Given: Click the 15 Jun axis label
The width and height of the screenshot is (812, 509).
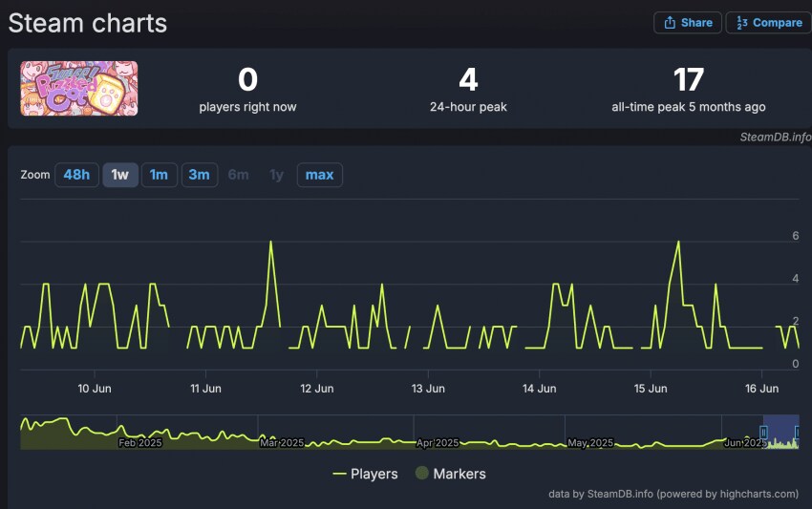Looking at the screenshot, I should [651, 389].
